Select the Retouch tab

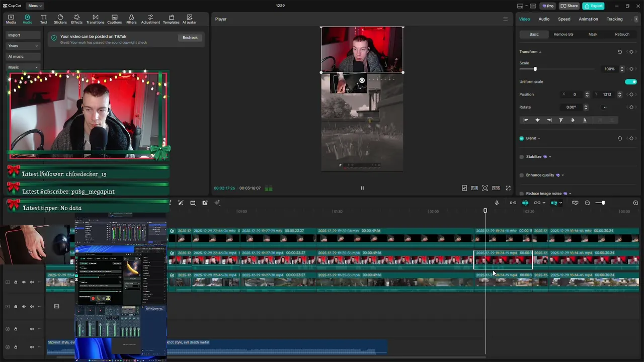tap(622, 34)
